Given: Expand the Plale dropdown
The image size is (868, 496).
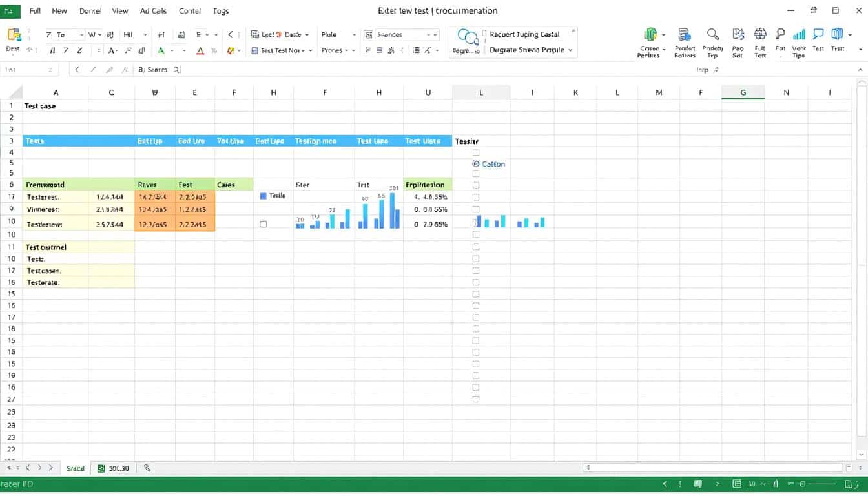Looking at the screenshot, I should [x=354, y=35].
